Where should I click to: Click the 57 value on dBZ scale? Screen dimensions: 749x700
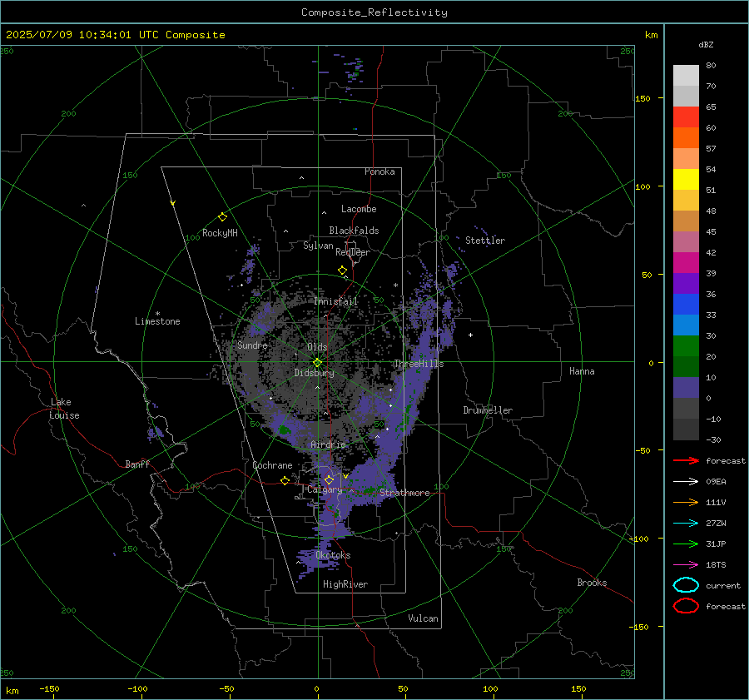point(711,149)
